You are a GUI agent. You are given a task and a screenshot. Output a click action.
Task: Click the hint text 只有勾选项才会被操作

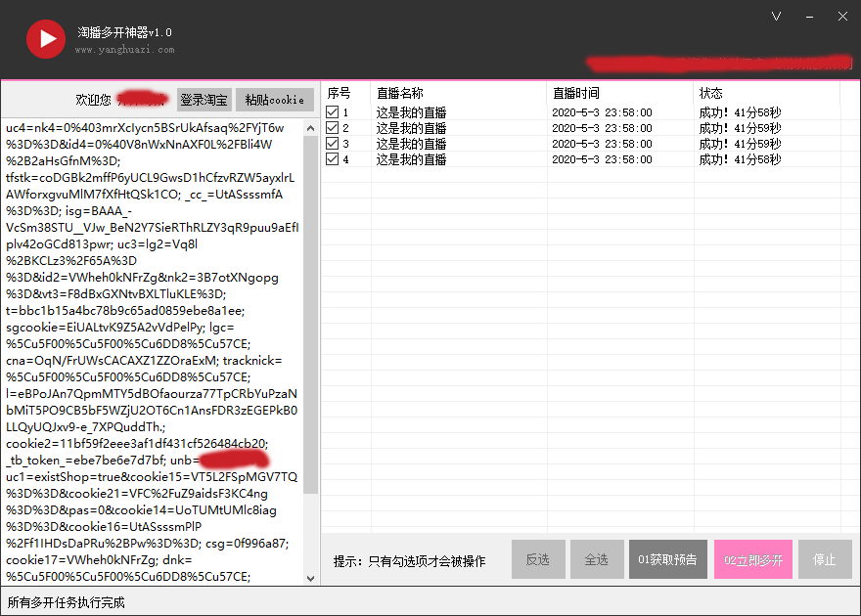tap(427, 561)
